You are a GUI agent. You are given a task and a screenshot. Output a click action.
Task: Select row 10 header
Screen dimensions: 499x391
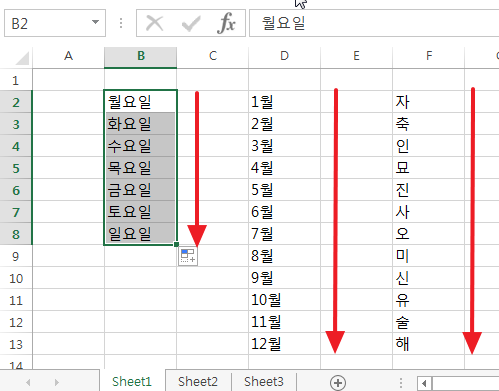16,278
